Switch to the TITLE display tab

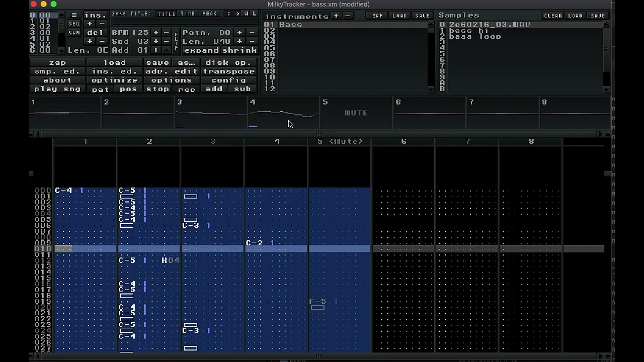[167, 14]
